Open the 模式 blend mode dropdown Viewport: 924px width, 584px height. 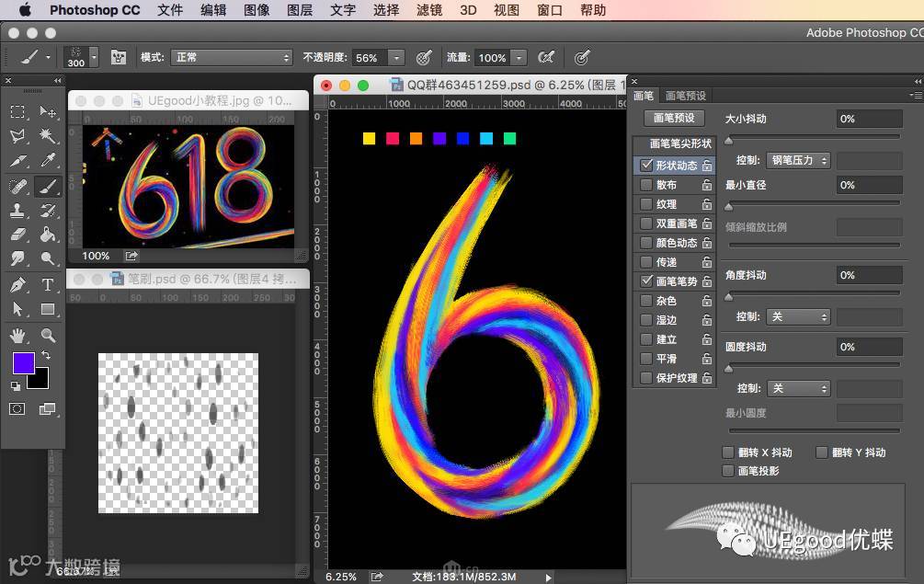click(231, 57)
